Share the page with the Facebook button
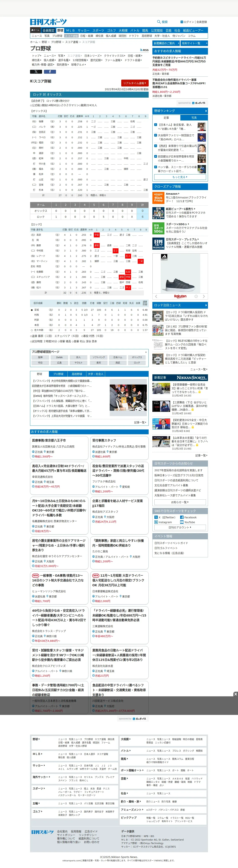Viewport: 238px width, 868px height. point(50,71)
